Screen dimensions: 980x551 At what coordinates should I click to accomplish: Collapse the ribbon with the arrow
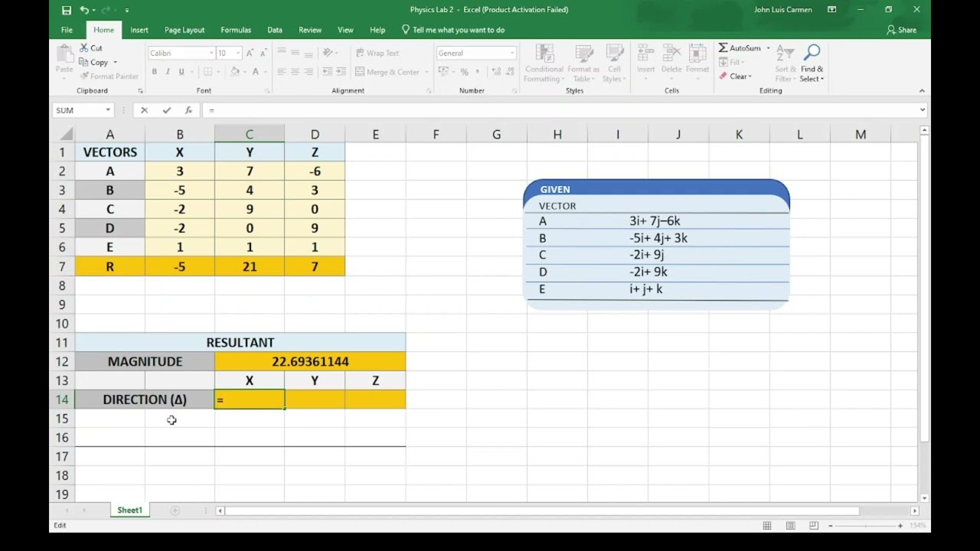[x=922, y=90]
